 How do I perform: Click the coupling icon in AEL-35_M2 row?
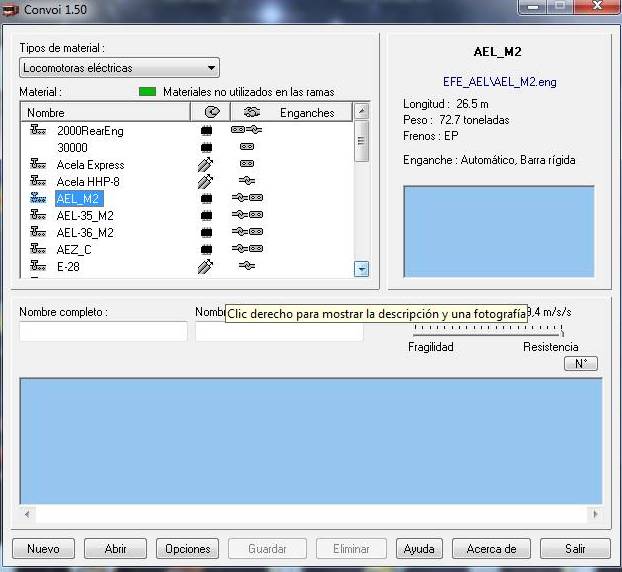(x=247, y=215)
